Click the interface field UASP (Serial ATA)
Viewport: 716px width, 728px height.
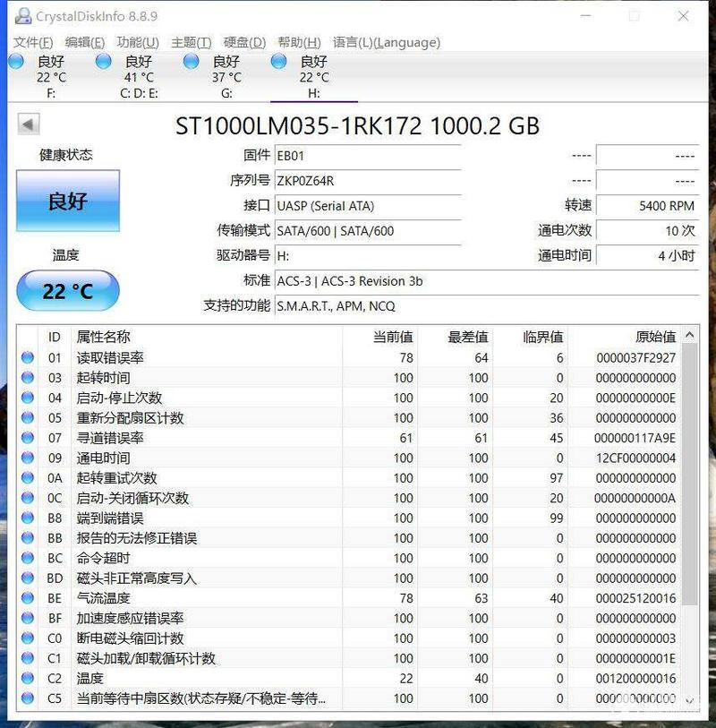(368, 206)
